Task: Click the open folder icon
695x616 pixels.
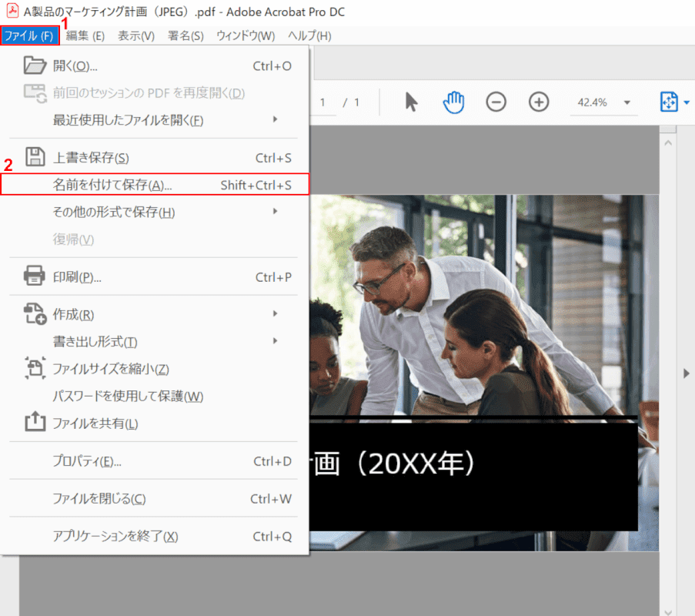Action: (35, 65)
